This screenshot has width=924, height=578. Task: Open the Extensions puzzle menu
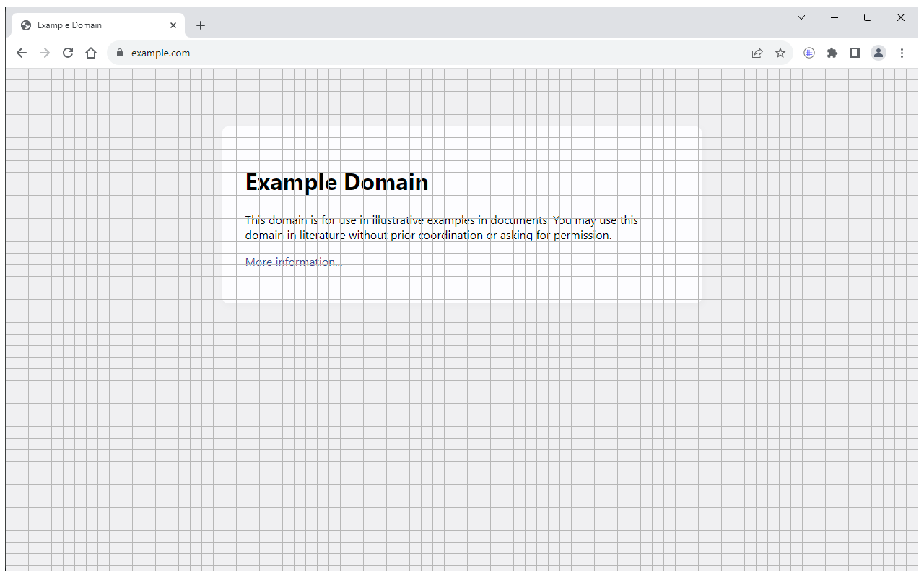click(832, 53)
